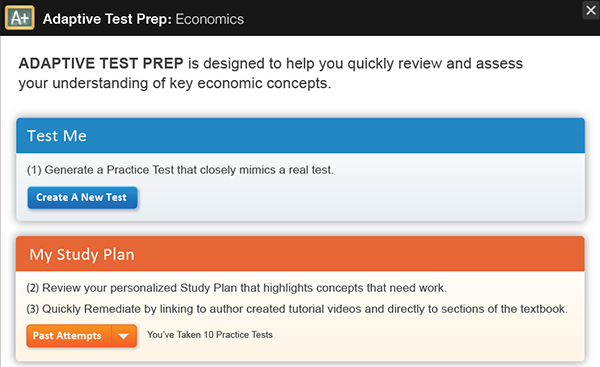Click step (1) Generate a Practice Test text

pos(180,170)
